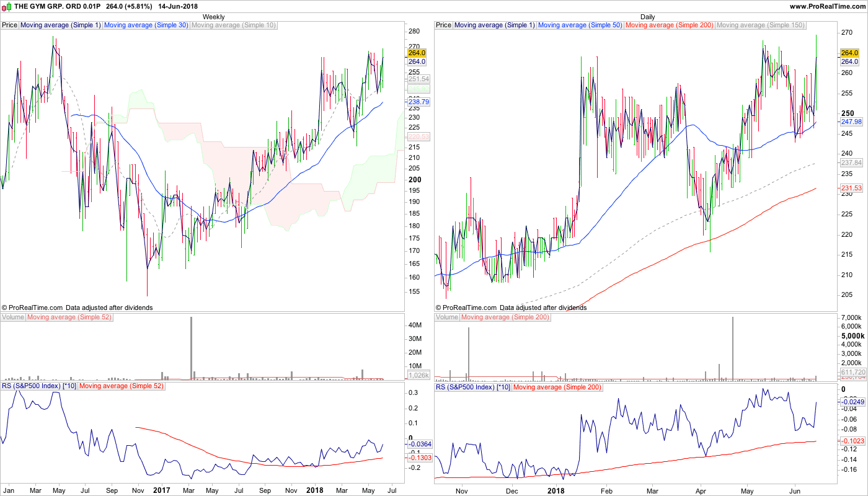Click the Volume label in the Weekly volume panel
Viewport: 868px width, 496px height.
point(13,317)
